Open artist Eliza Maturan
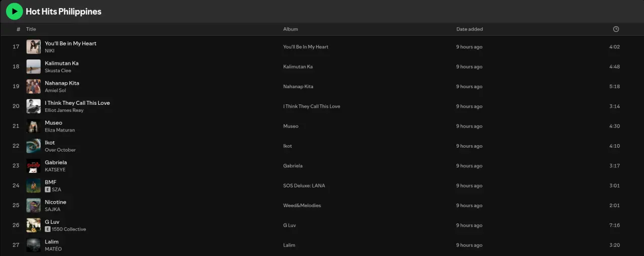Image resolution: width=644 pixels, height=256 pixels. [60, 130]
